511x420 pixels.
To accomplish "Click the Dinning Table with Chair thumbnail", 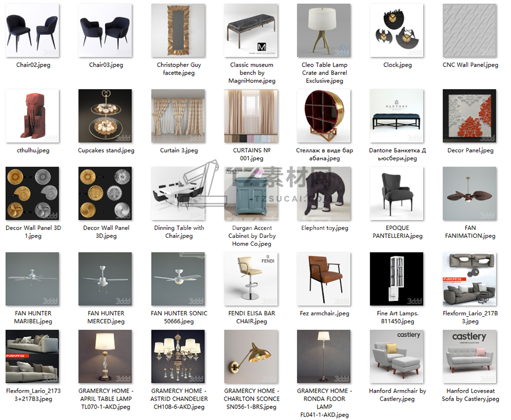I will [178, 193].
